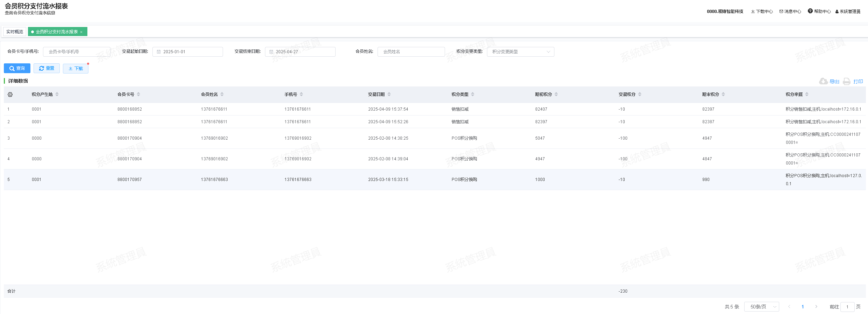Open the 帮助中心 help icon
This screenshot has width=868, height=314.
pos(810,11)
